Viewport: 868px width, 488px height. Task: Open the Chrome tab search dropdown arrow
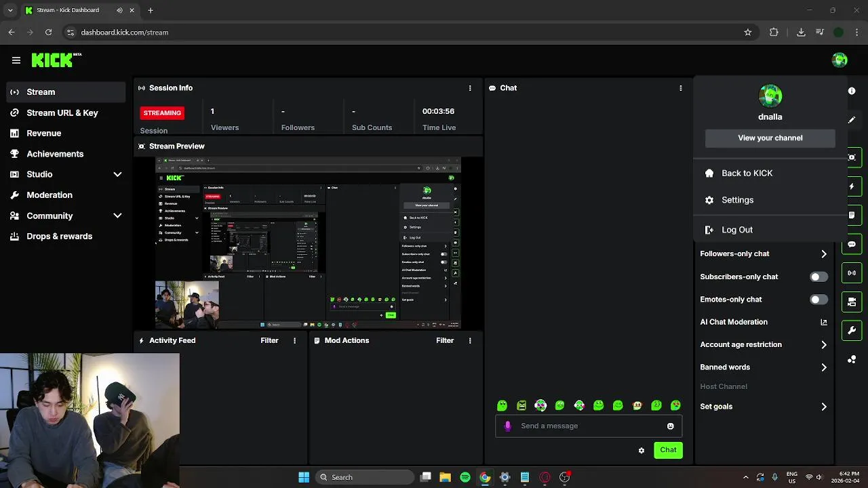10,10
